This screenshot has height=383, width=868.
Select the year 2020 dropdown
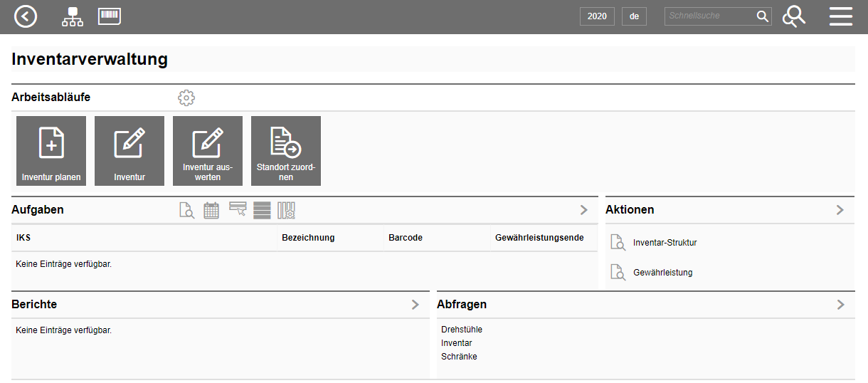tap(597, 16)
